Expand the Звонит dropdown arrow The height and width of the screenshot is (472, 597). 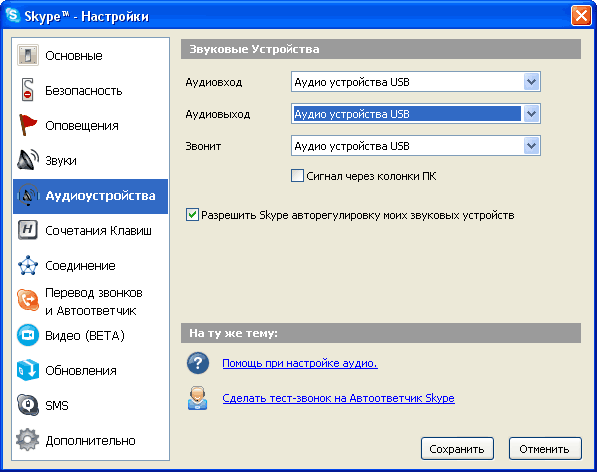(x=532, y=146)
